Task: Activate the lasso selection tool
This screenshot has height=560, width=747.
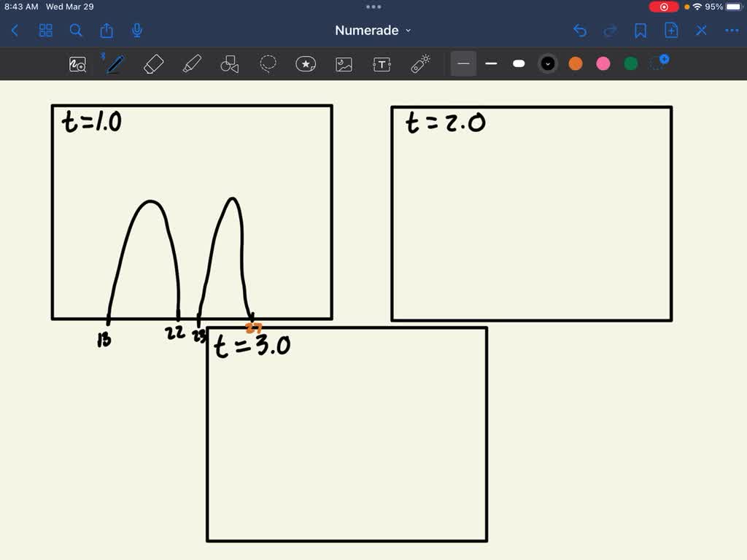Action: pos(268,64)
